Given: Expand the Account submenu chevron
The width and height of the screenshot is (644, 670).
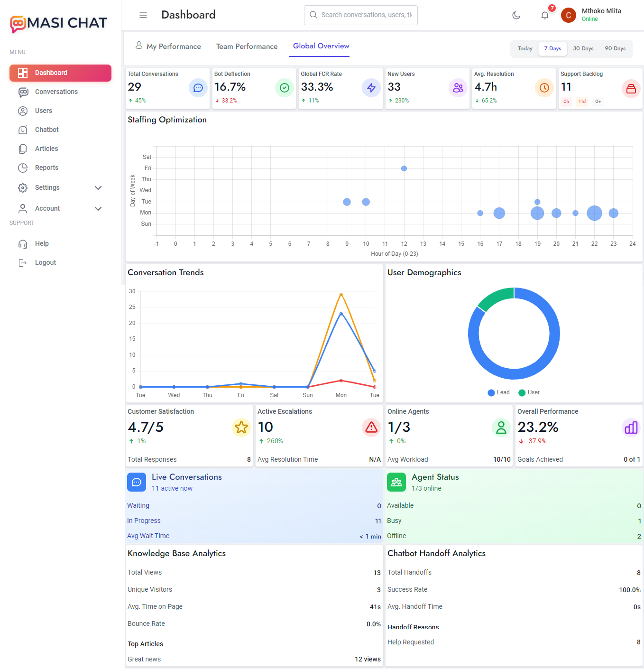Looking at the screenshot, I should click(98, 209).
